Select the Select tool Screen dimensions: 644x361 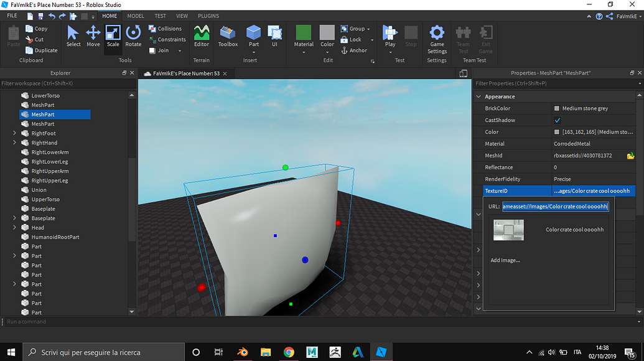73,36
